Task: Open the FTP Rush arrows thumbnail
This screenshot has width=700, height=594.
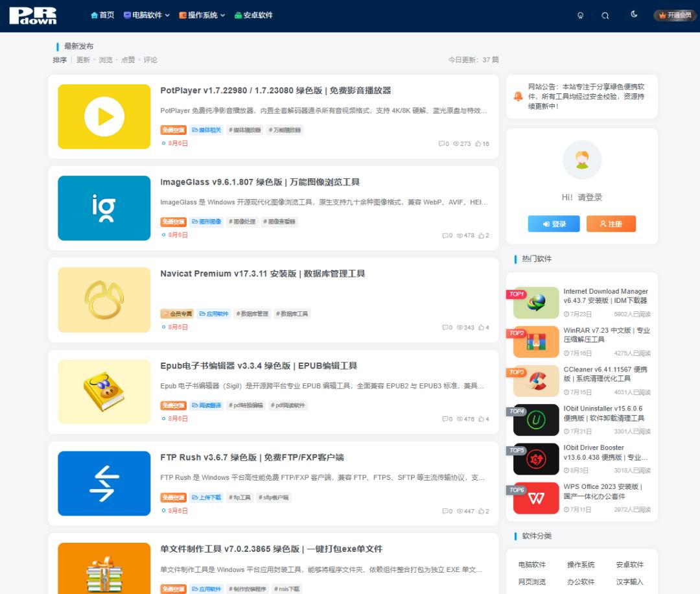Action: (104, 484)
